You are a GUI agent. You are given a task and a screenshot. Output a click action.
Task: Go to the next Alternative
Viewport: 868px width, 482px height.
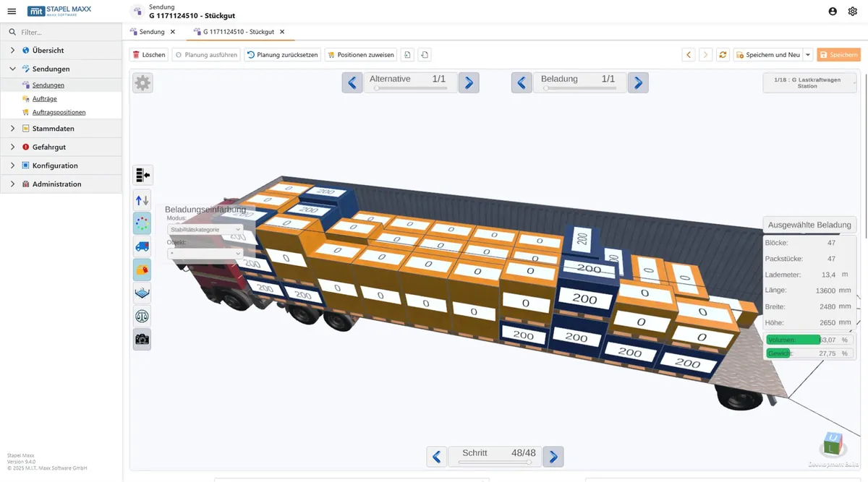(469, 82)
